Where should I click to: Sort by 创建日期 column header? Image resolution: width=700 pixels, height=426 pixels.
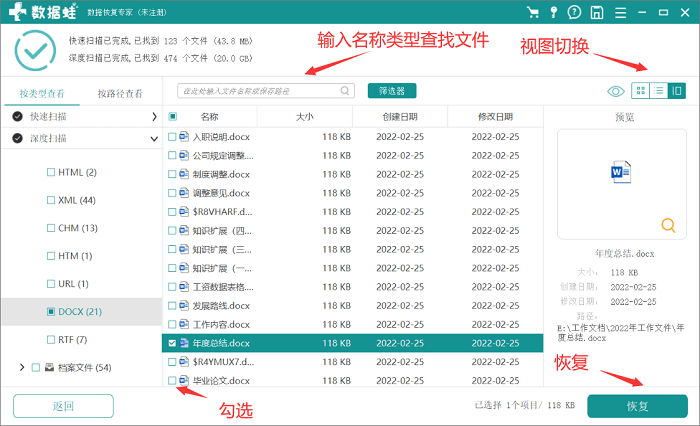[x=400, y=117]
